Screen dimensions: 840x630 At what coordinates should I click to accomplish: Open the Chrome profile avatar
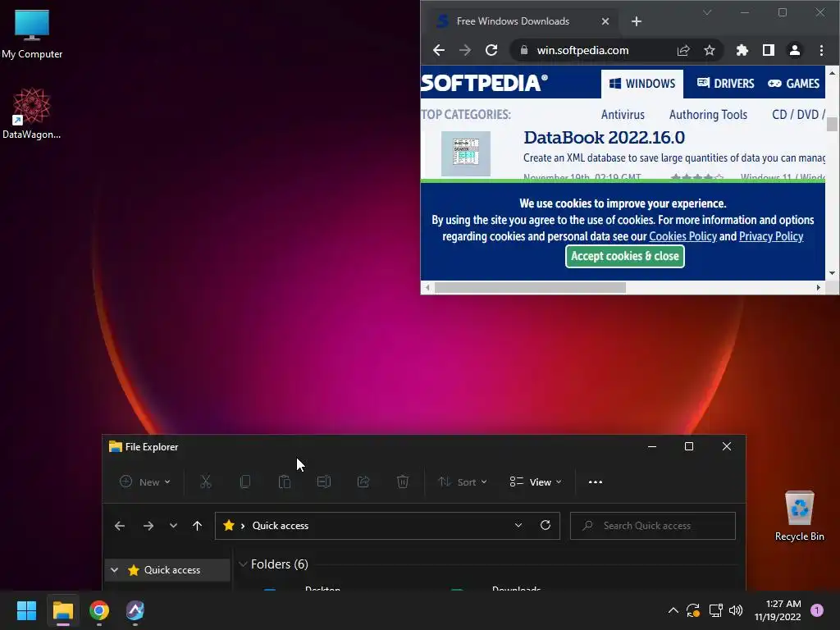pos(794,50)
